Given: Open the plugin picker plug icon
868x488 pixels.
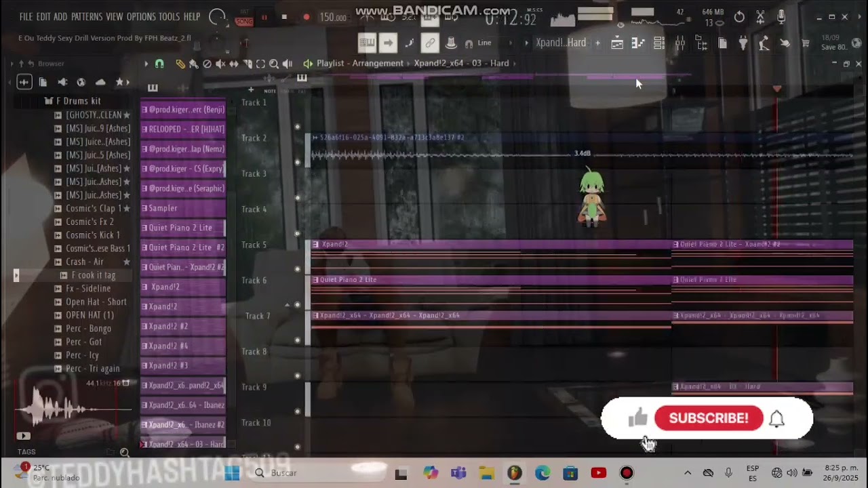Looking at the screenshot, I should pyautogui.click(x=743, y=43).
